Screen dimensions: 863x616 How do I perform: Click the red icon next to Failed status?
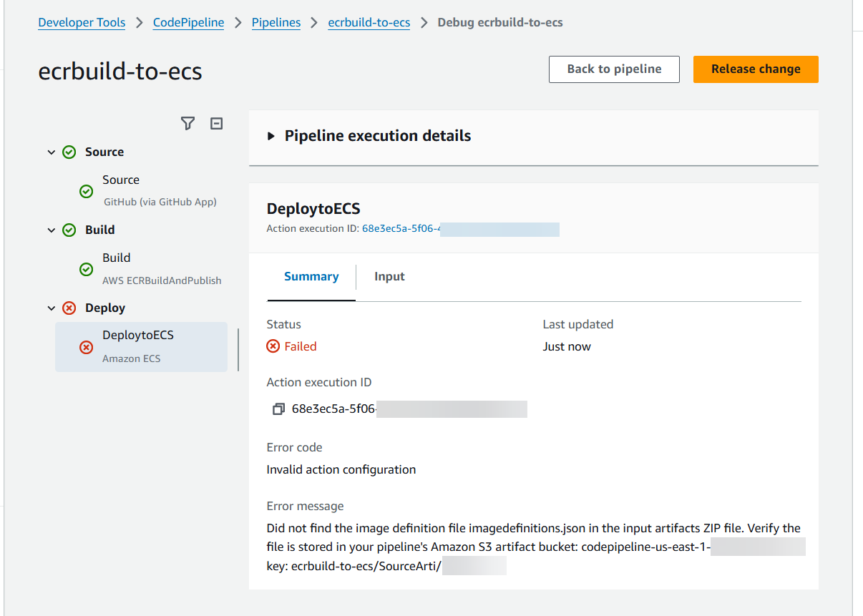point(273,346)
